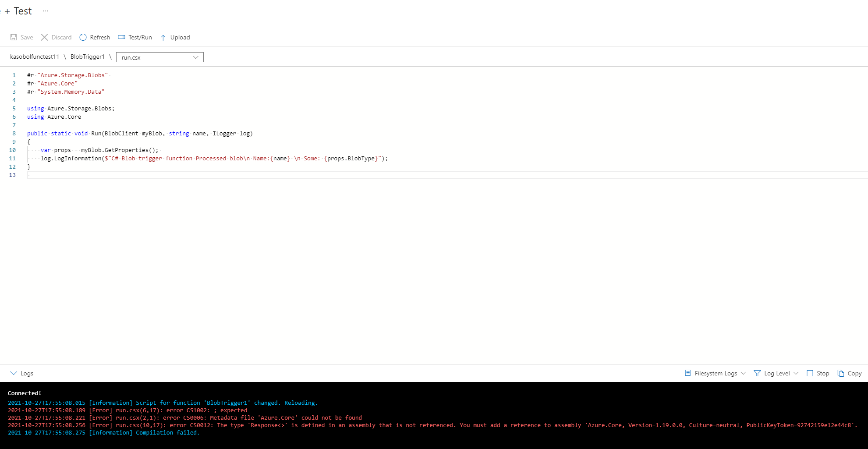This screenshot has width=868, height=449.
Task: Expand the Filesystem Logs dropdown
Action: 744,373
